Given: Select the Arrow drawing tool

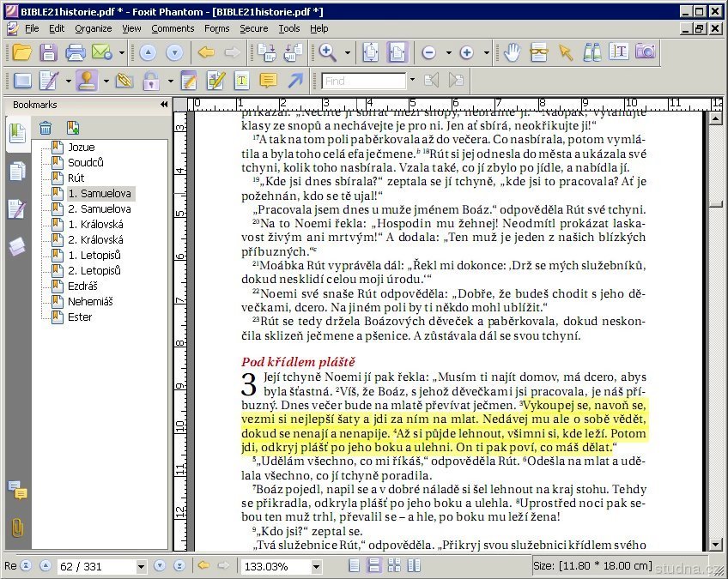Looking at the screenshot, I should click(295, 81).
